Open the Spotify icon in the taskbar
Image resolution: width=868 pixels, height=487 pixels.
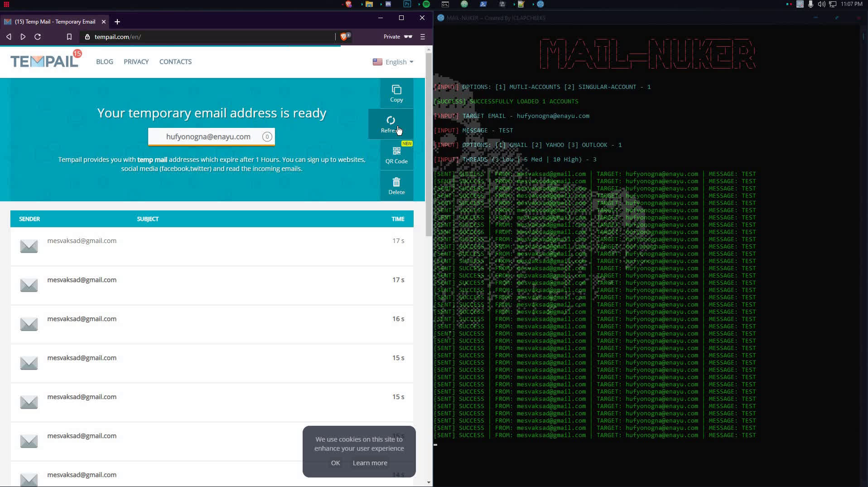pyautogui.click(x=426, y=4)
